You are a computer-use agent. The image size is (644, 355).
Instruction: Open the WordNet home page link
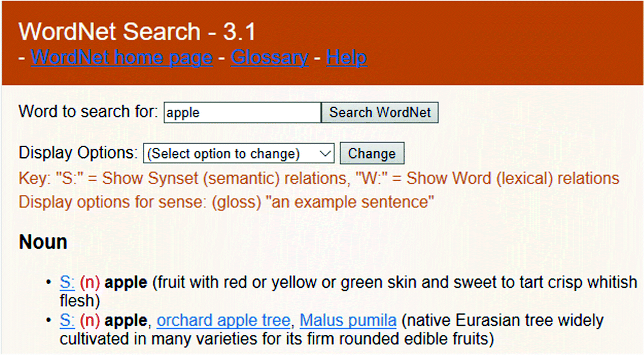pos(122,58)
